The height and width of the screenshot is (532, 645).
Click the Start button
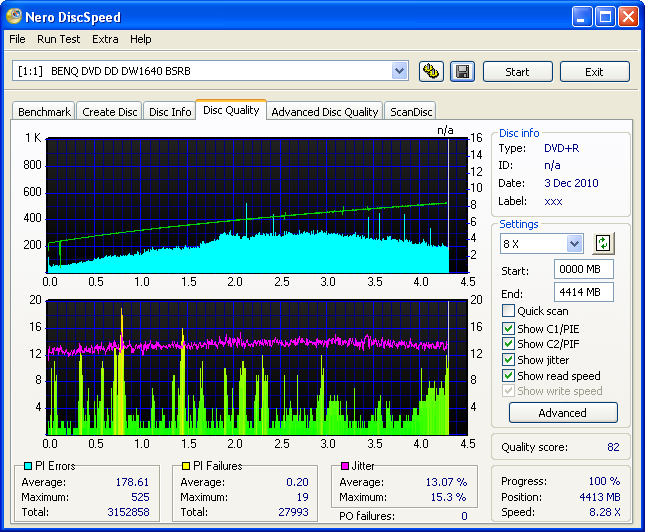click(517, 72)
